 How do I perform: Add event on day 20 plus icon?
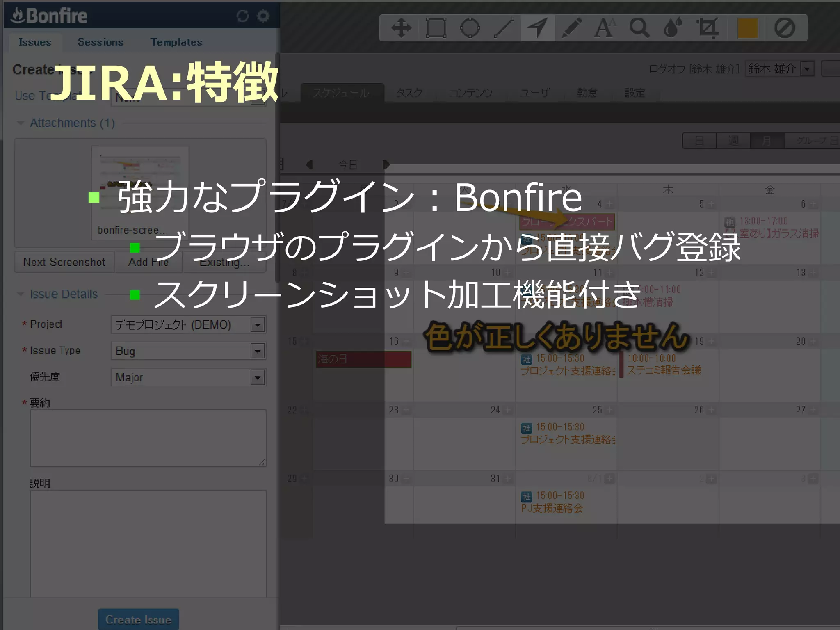tap(813, 341)
